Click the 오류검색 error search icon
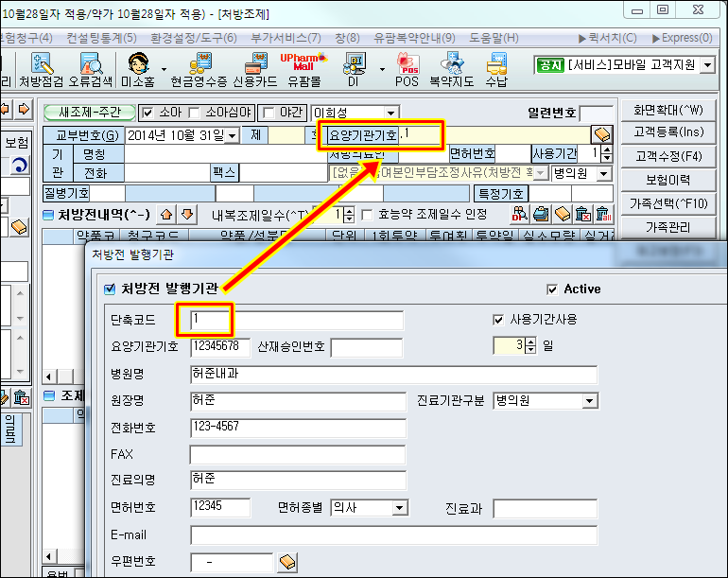Viewport: 728px width, 578px height. 91,72
